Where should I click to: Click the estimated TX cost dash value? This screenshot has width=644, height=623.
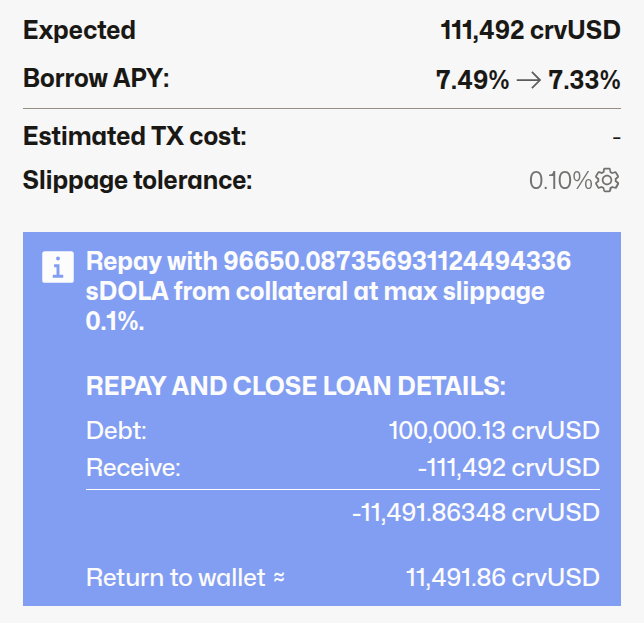pos(617,135)
